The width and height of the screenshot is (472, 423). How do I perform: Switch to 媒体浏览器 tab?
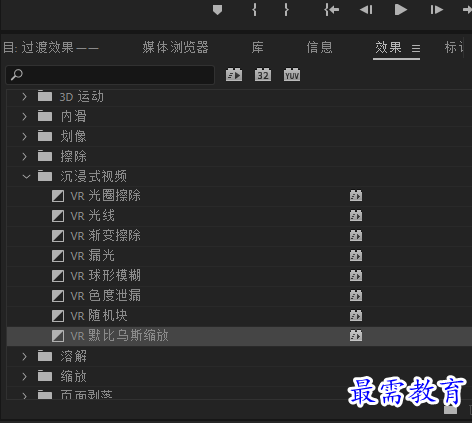175,48
